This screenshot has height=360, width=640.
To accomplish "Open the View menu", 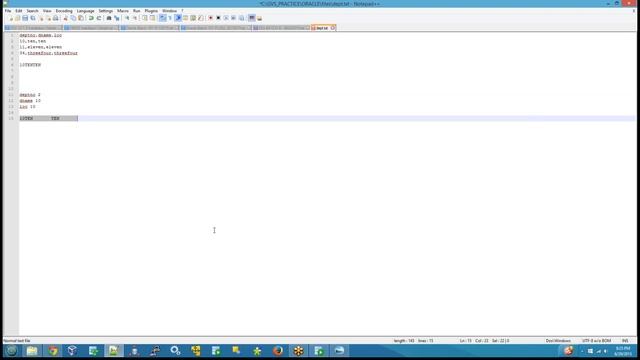I will [47, 11].
